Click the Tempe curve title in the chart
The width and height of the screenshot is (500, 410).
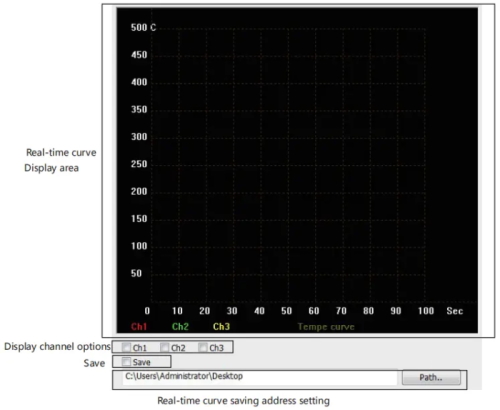pos(326,327)
